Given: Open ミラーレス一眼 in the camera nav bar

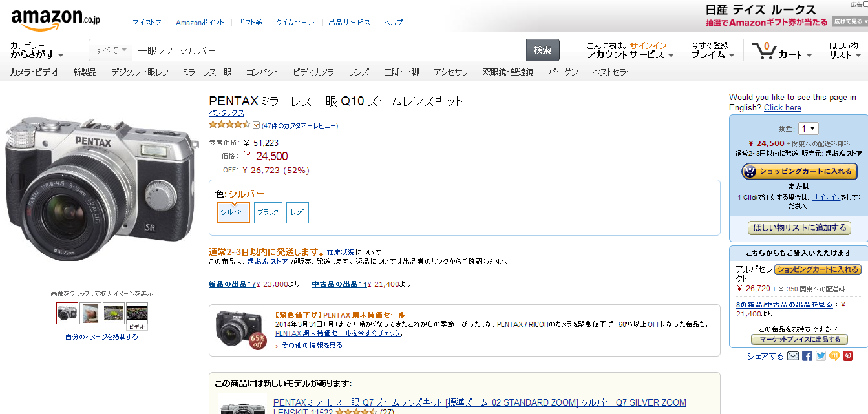Looking at the screenshot, I should click(207, 72).
